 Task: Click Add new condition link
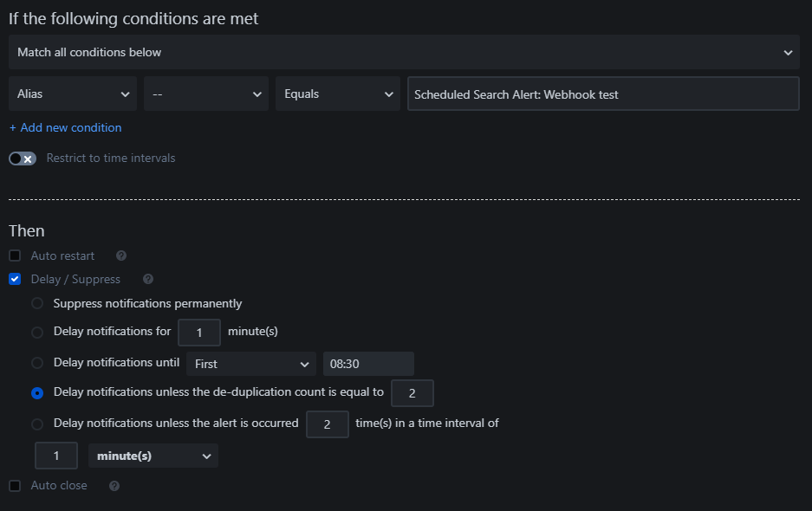click(65, 128)
